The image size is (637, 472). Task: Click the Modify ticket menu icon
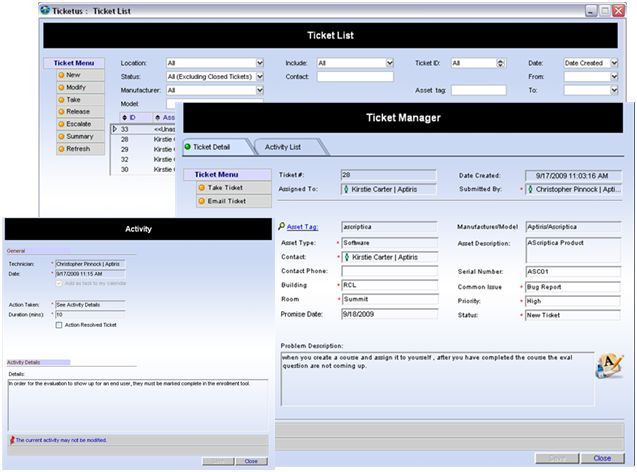pyautogui.click(x=61, y=88)
